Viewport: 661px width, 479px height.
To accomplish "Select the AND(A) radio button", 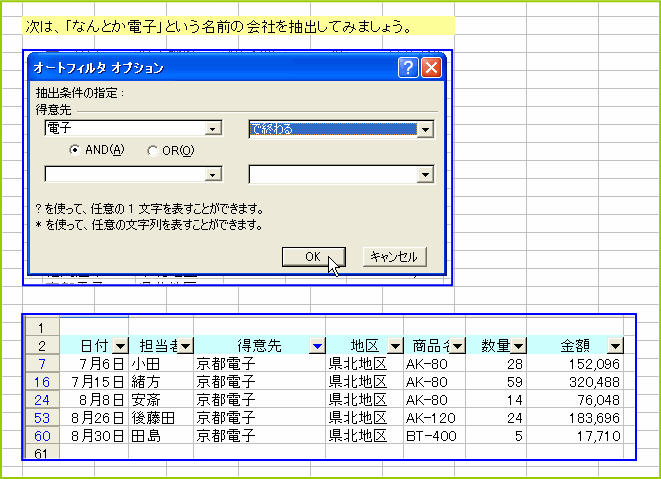I will click(x=75, y=150).
